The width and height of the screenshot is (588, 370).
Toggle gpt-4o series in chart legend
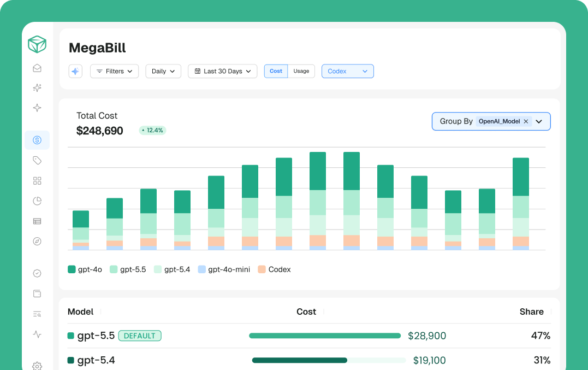click(x=85, y=269)
